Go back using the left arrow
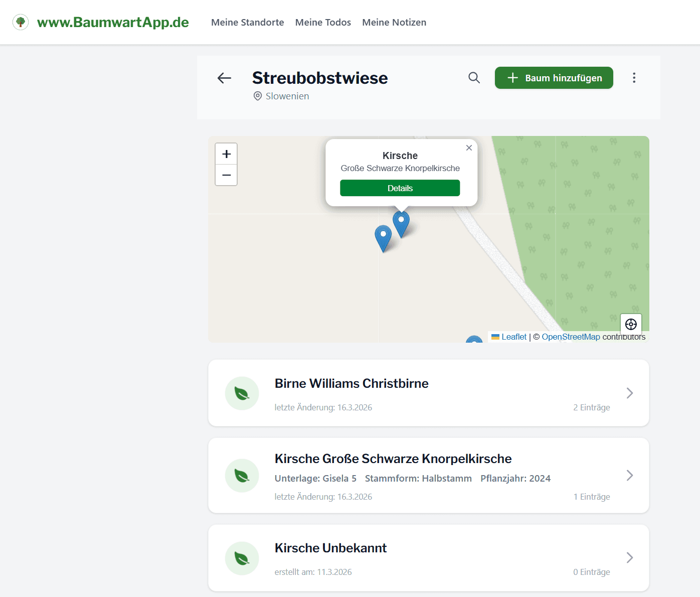 [224, 78]
